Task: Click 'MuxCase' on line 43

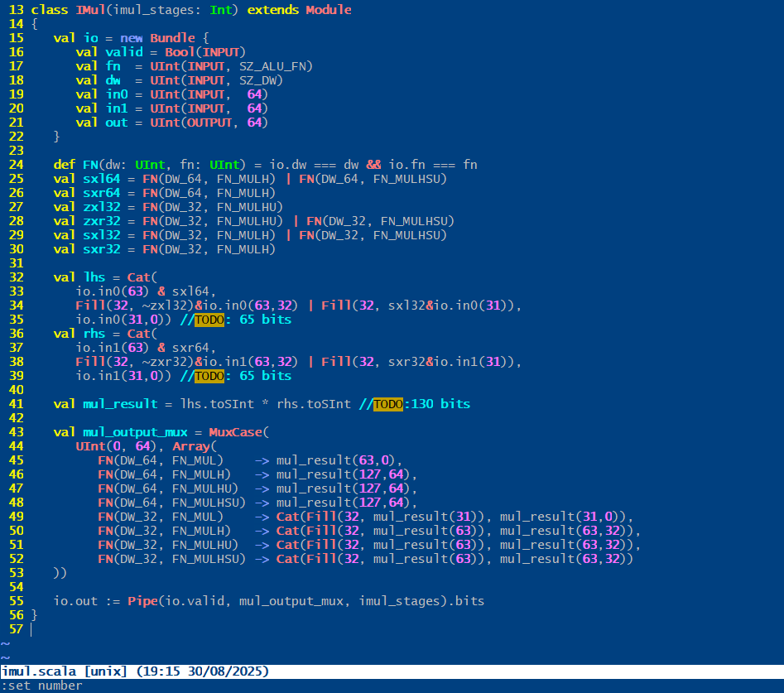Action: pyautogui.click(x=235, y=432)
